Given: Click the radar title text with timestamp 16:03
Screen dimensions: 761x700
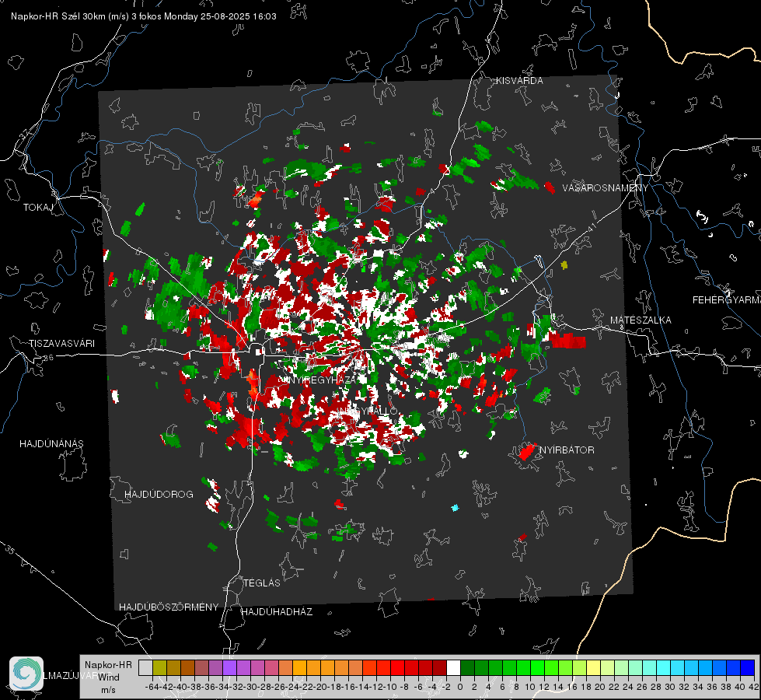Looking at the screenshot, I should click(144, 16).
